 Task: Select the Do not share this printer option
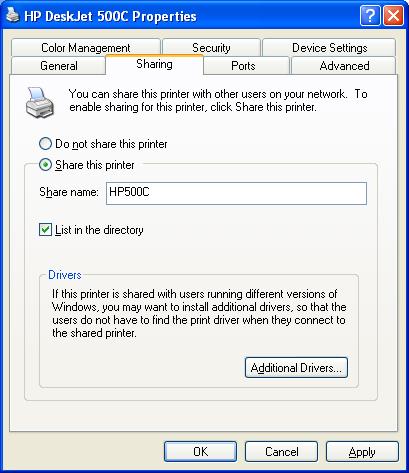coord(45,144)
